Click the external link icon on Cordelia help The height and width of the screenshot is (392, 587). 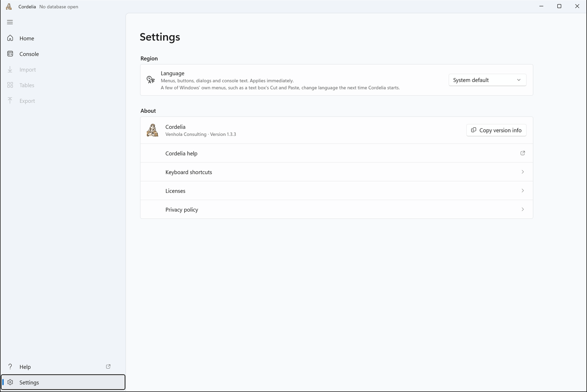(x=523, y=153)
